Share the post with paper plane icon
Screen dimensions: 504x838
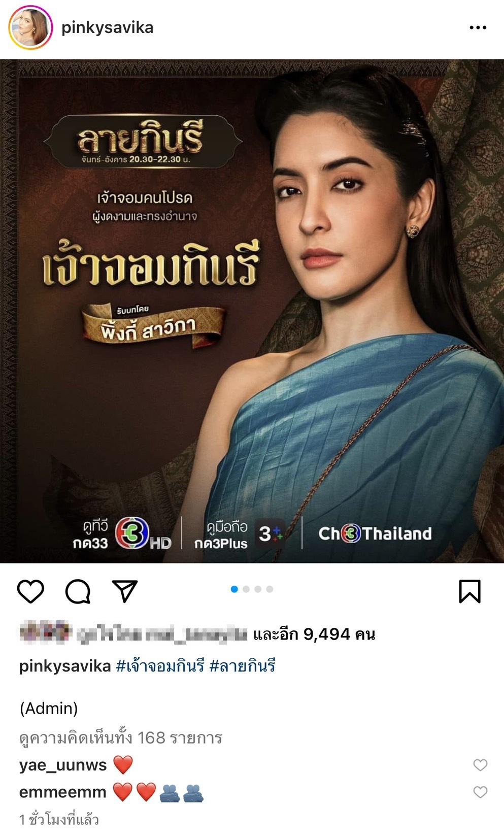click(x=125, y=591)
